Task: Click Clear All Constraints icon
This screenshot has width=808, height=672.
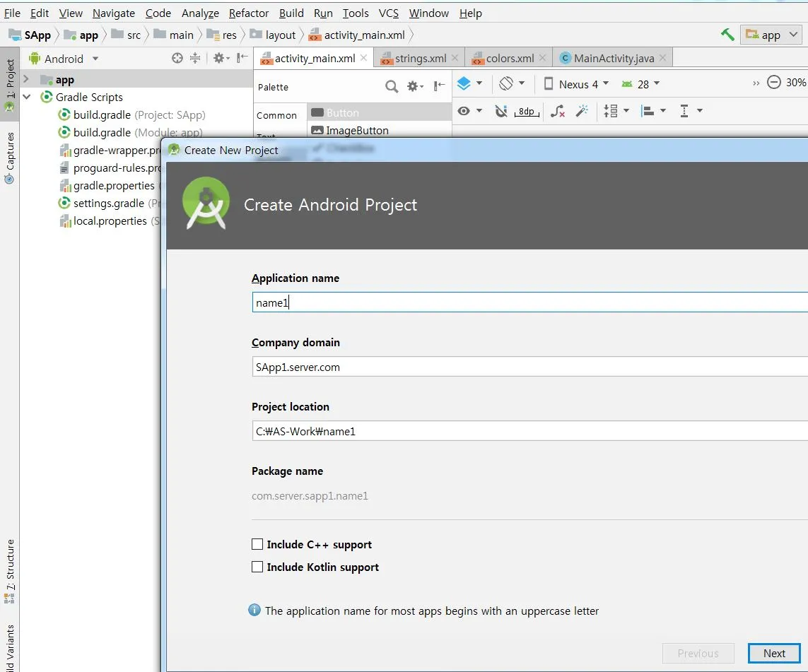Action: (x=558, y=111)
